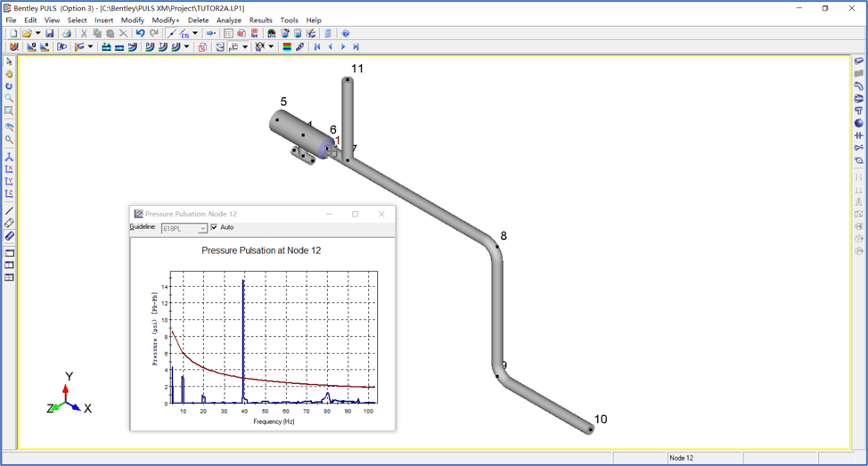Select the draw line tool
The image size is (868, 466).
pyautogui.click(x=9, y=211)
